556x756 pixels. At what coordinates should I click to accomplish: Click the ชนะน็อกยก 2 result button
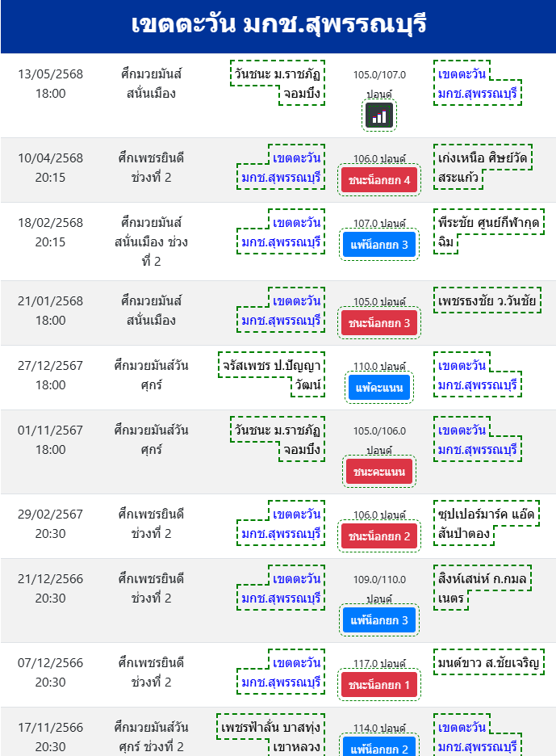click(379, 536)
